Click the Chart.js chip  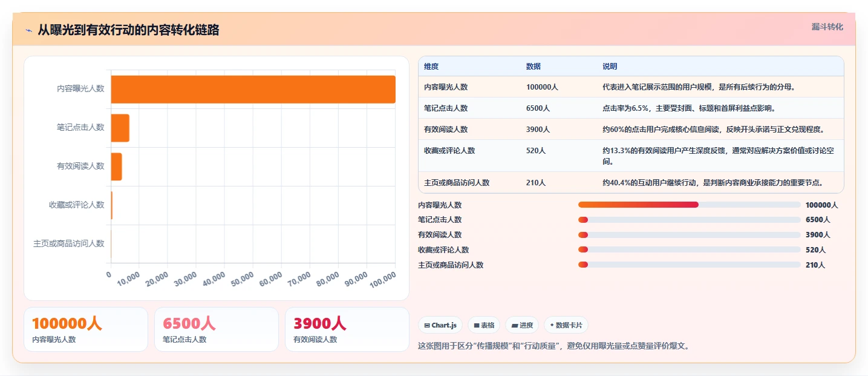(x=440, y=325)
